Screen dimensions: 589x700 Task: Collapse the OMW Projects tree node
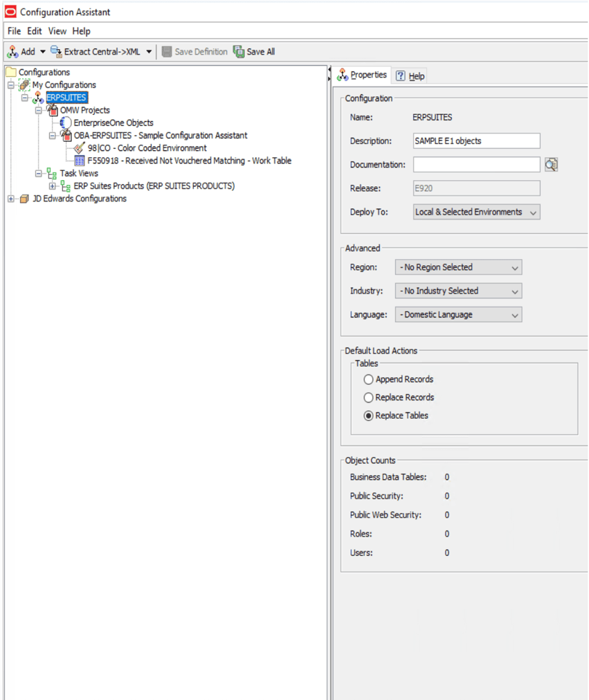tap(39, 110)
